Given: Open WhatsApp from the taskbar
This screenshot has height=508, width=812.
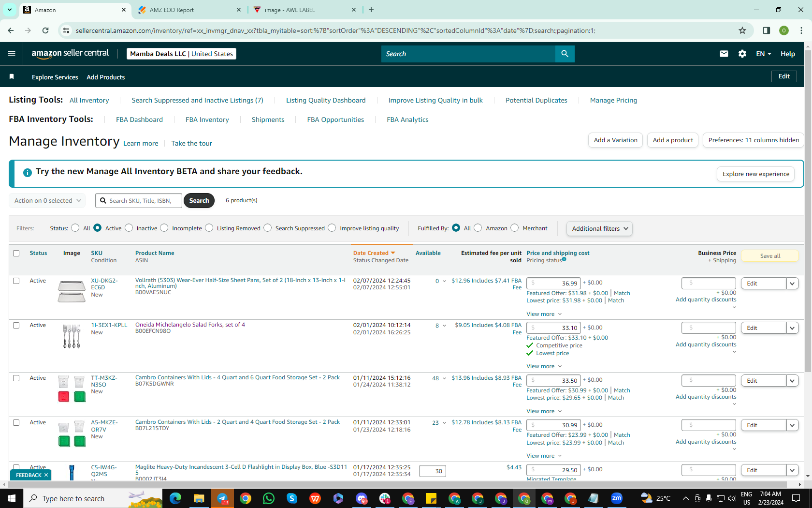Looking at the screenshot, I should 269,498.
